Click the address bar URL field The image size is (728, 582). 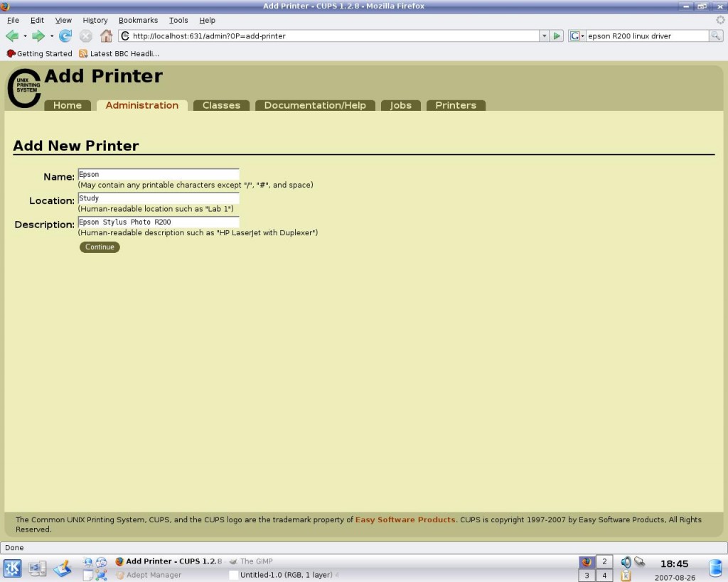pyautogui.click(x=328, y=36)
